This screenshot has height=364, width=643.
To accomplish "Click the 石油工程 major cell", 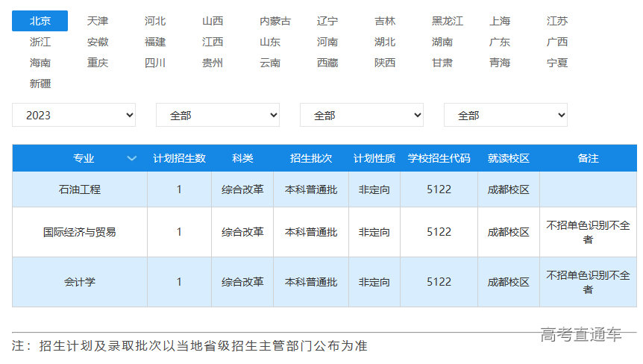I will point(79,189).
